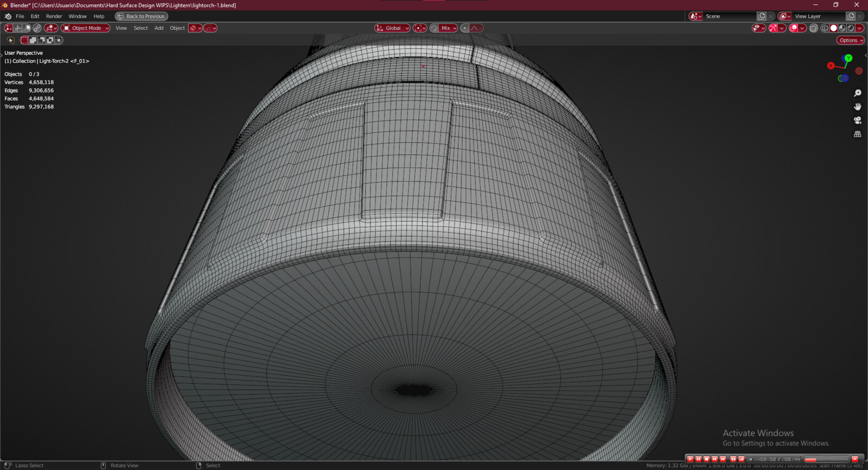Click the zoom view magnifier icon
Image resolution: width=868 pixels, height=470 pixels.
[858, 93]
